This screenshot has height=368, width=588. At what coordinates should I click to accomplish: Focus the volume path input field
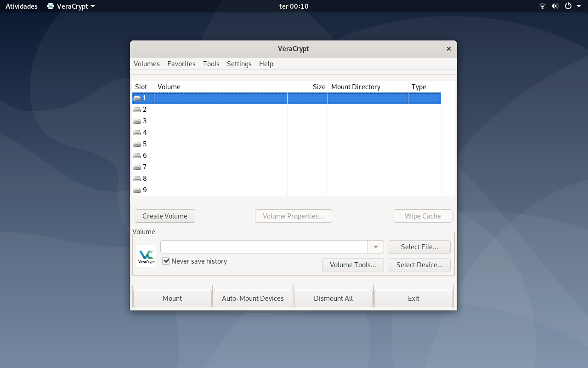(x=264, y=247)
